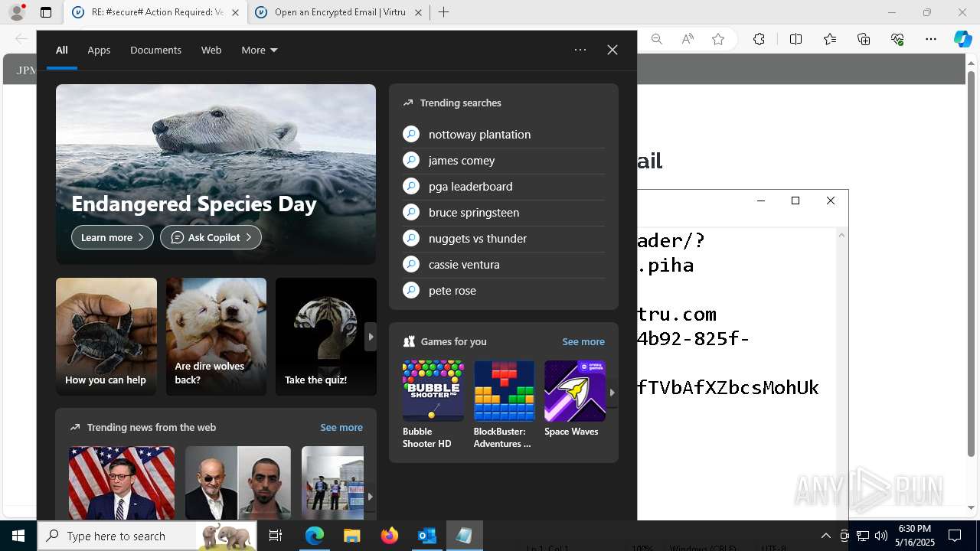980x551 pixels.
Task: Click the volume speaker tray icon
Action: point(881,536)
